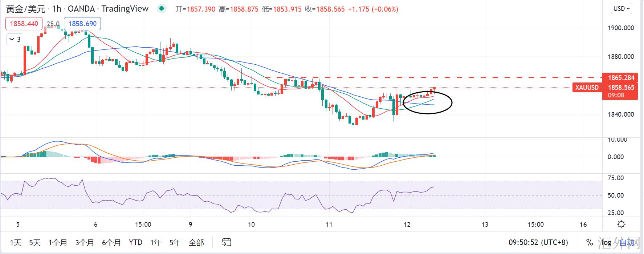Open the USD currency dropdown

[622, 9]
